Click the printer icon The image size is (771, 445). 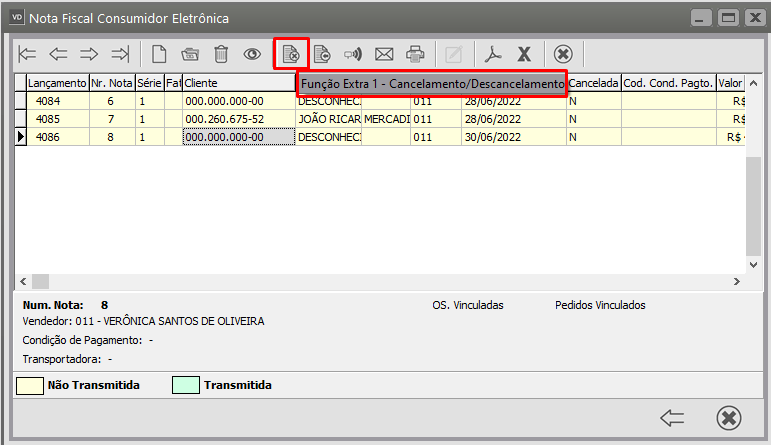(x=415, y=54)
